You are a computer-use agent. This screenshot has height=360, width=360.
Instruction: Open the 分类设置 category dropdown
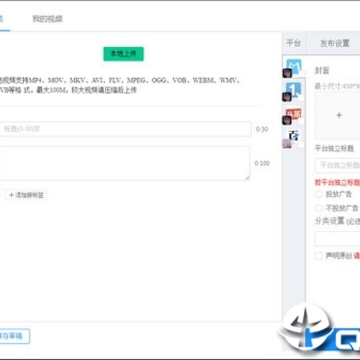[337, 239]
